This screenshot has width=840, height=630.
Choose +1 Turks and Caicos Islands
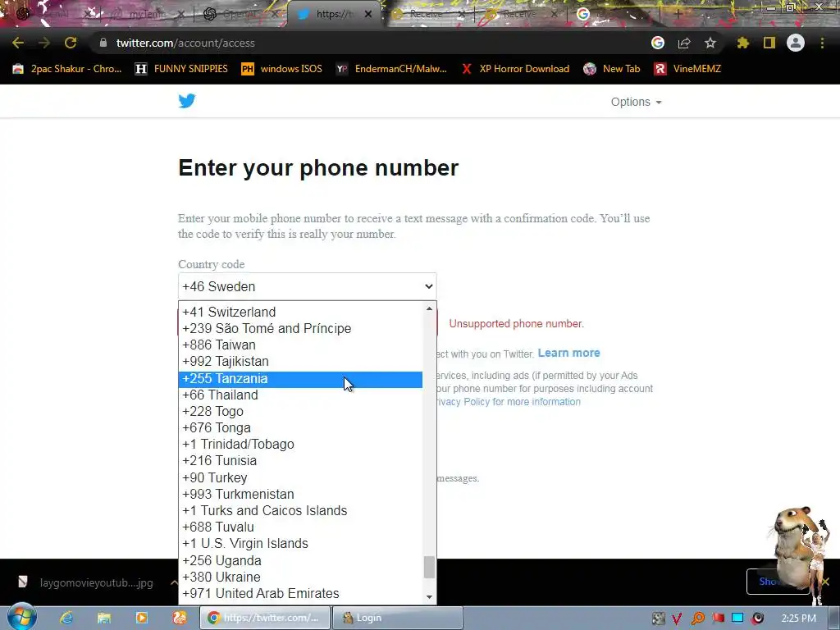click(x=300, y=510)
